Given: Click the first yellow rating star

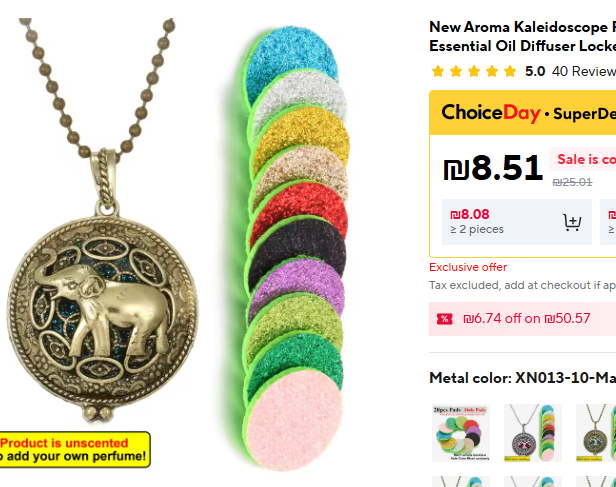Looking at the screenshot, I should tap(438, 71).
